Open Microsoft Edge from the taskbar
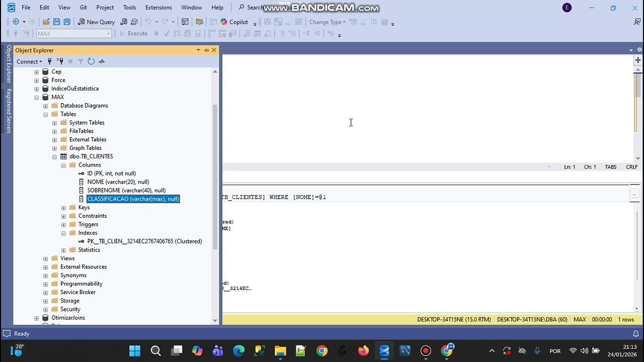The image size is (644, 362). (x=238, y=351)
